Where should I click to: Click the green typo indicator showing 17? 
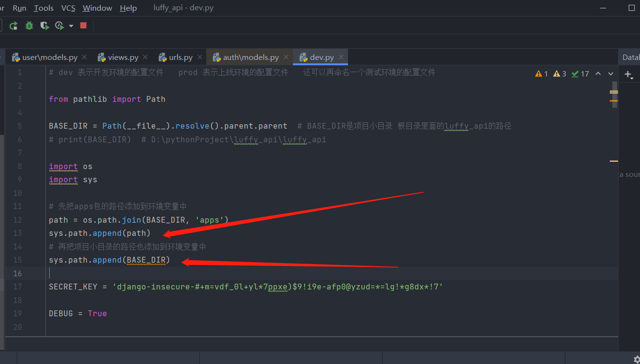click(581, 74)
